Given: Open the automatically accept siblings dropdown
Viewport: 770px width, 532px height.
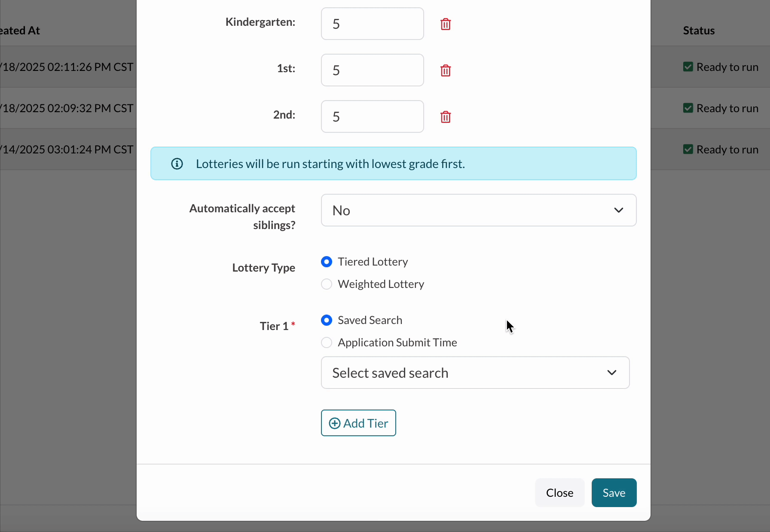Looking at the screenshot, I should (478, 210).
